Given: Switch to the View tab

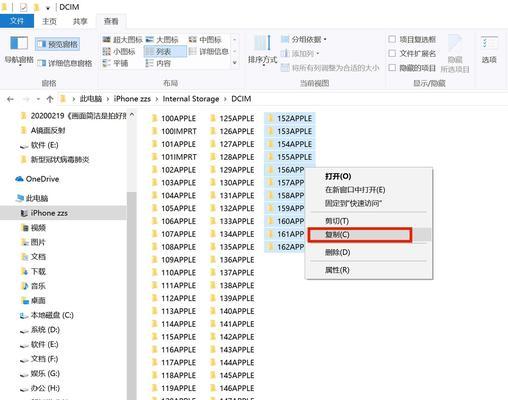Looking at the screenshot, I should [111, 21].
